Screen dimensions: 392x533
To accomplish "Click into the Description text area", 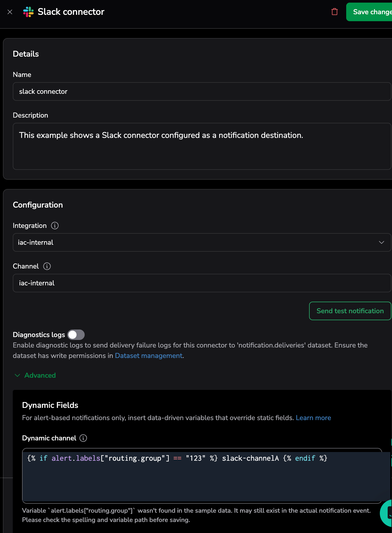I will pos(202,146).
